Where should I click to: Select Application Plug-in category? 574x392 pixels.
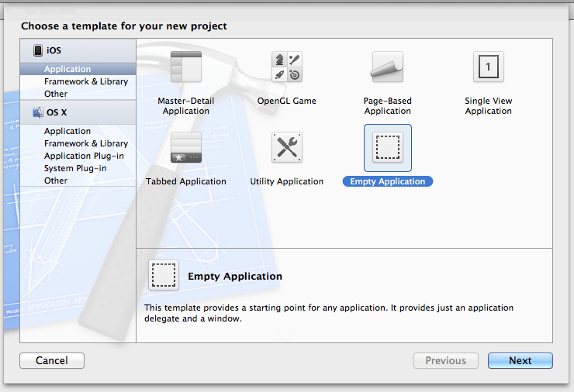coord(84,156)
